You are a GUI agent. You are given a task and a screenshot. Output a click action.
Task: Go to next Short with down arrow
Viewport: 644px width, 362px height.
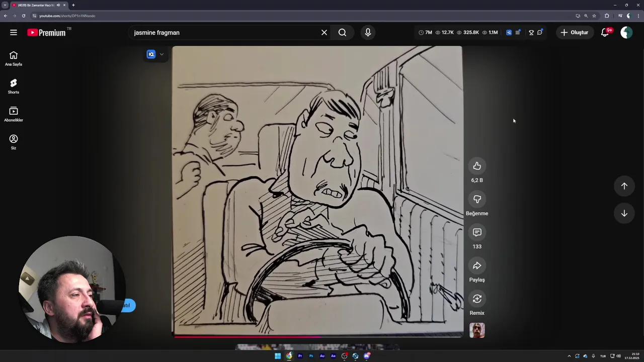(x=624, y=214)
